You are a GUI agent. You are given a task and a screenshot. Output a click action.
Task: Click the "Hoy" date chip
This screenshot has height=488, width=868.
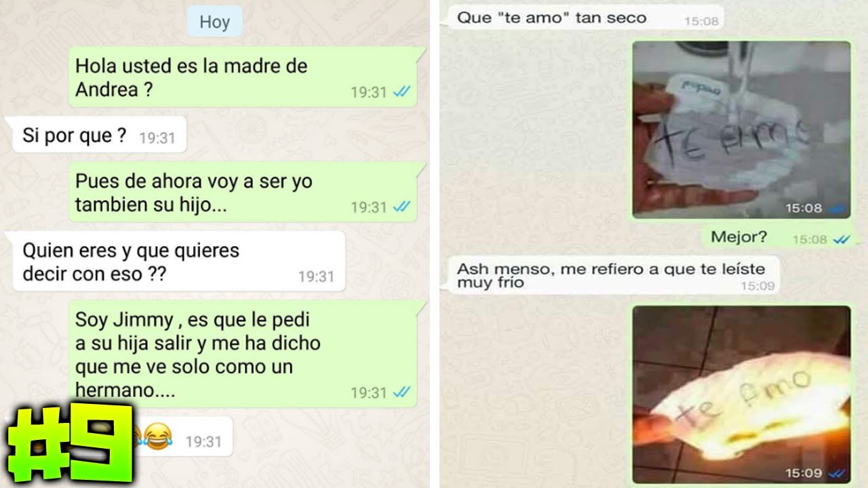pyautogui.click(x=214, y=22)
